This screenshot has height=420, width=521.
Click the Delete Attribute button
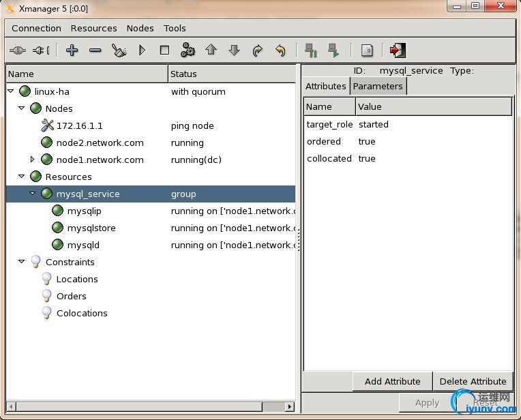click(473, 381)
